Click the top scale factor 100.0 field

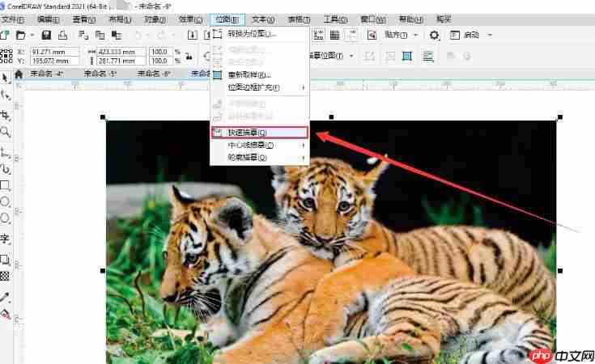pyautogui.click(x=161, y=52)
